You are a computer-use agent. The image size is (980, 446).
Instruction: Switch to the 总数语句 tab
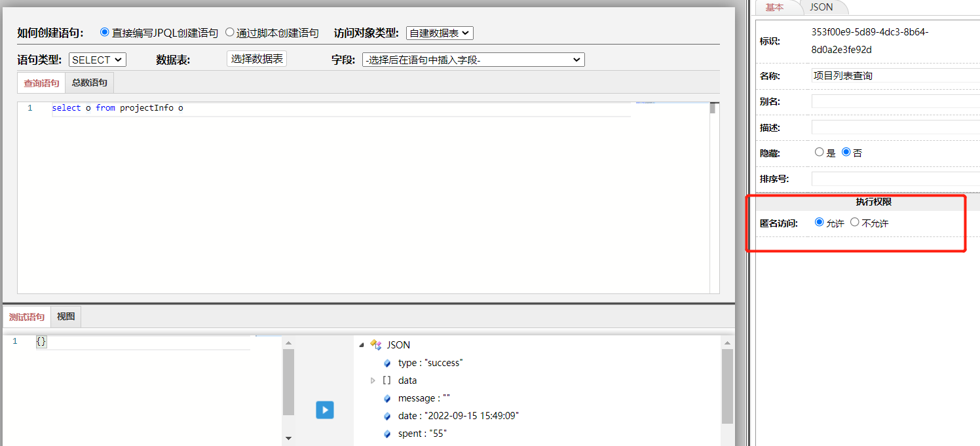(x=89, y=82)
